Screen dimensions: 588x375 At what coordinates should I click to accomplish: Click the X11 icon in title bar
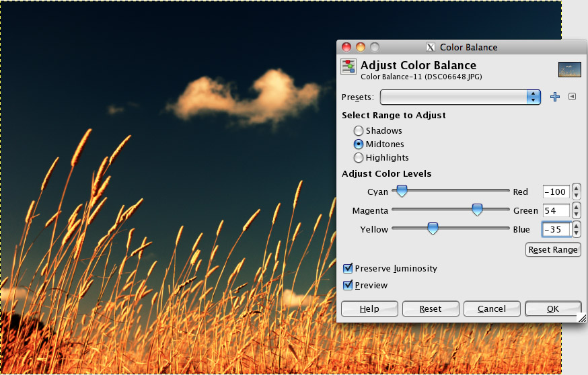pyautogui.click(x=431, y=47)
